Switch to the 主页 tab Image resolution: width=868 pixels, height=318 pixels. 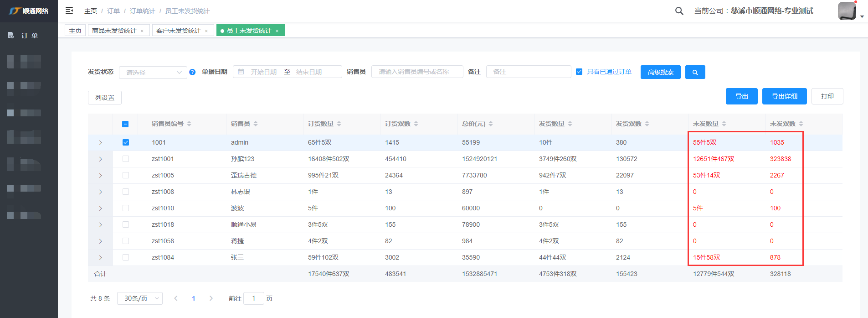[x=75, y=31]
